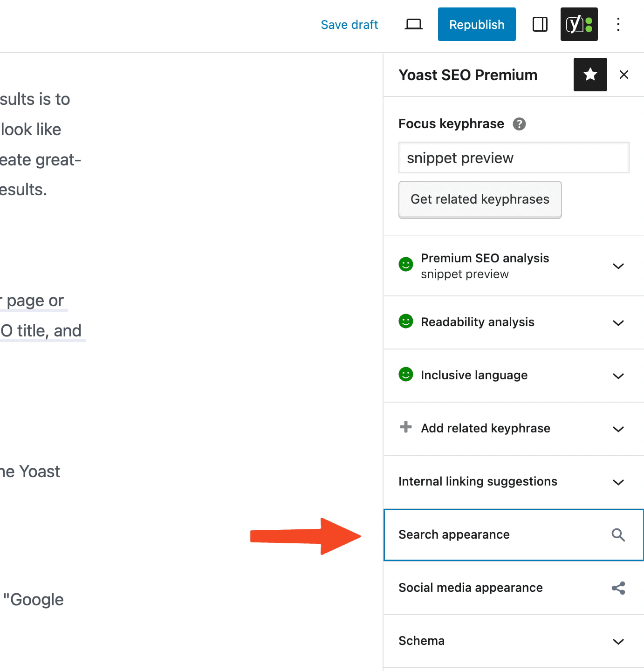644x671 pixels.
Task: Click the green smiley beside Readability analysis
Action: click(x=406, y=322)
